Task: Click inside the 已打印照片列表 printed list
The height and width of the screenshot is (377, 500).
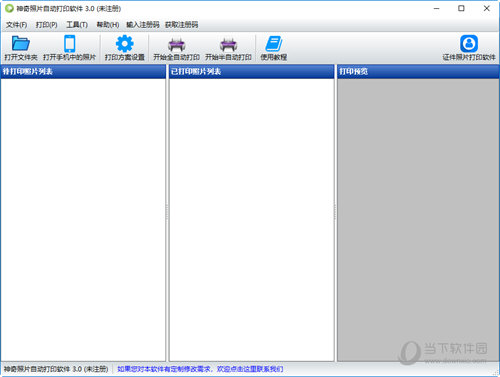Action: coord(252,220)
